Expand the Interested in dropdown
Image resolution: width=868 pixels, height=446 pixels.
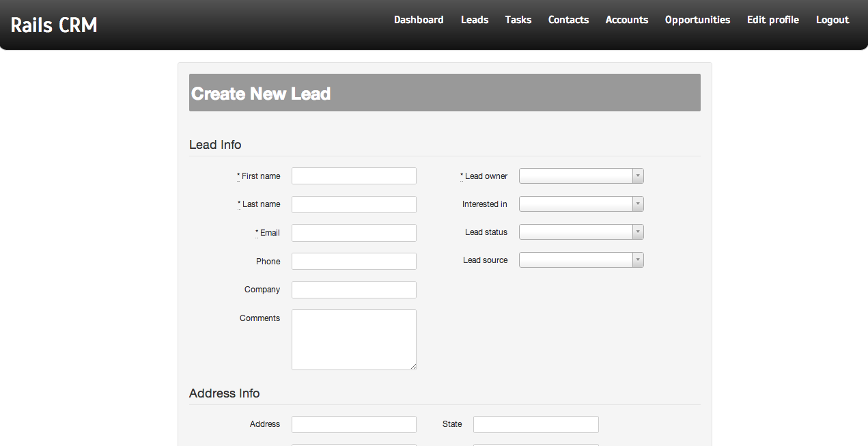pos(581,204)
